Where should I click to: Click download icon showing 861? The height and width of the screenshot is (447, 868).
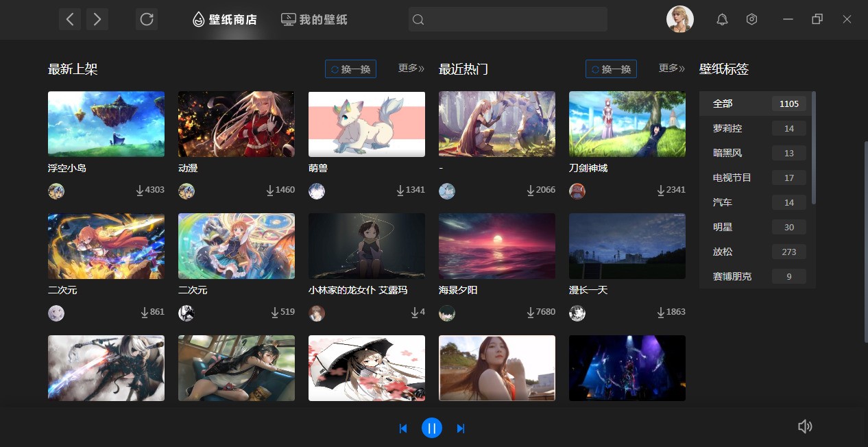pyautogui.click(x=145, y=312)
